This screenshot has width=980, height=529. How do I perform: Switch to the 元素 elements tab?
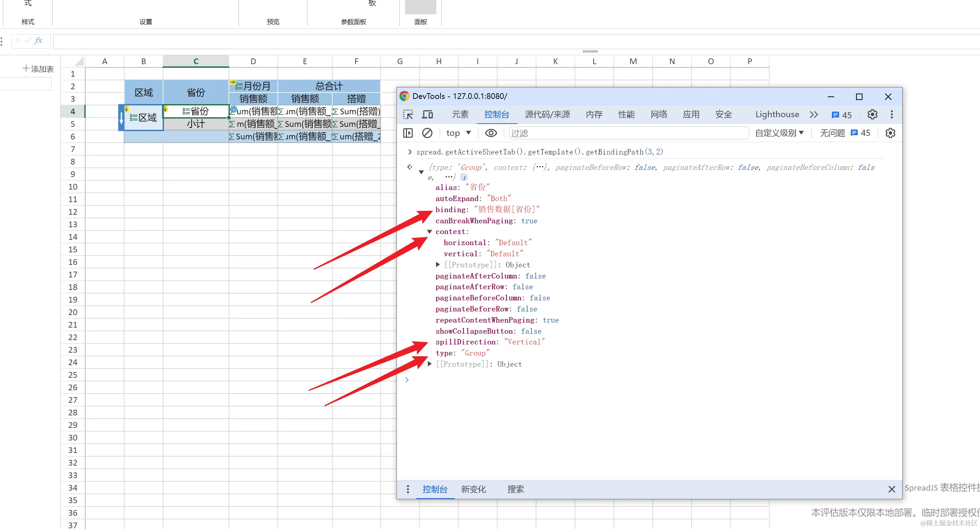click(460, 115)
